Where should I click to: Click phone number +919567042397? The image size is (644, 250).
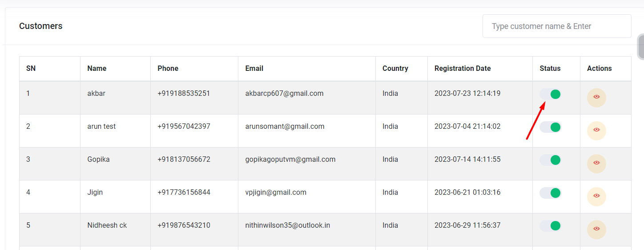point(184,127)
